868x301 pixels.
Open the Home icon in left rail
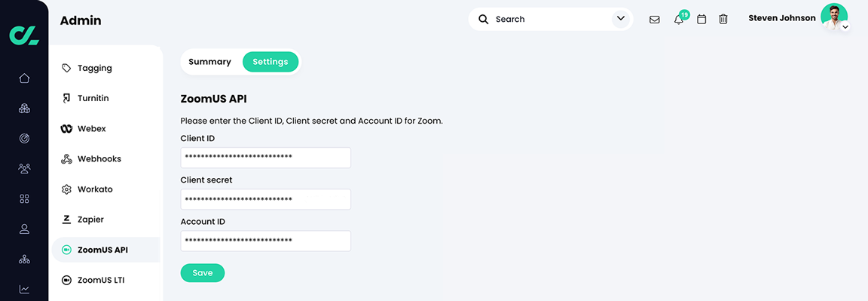[x=24, y=78]
